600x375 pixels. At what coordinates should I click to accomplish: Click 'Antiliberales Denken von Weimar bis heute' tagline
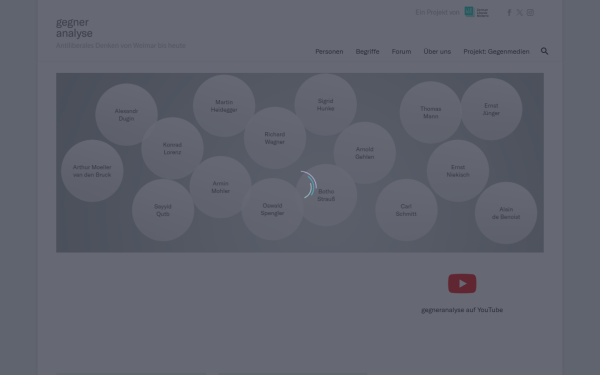click(121, 46)
